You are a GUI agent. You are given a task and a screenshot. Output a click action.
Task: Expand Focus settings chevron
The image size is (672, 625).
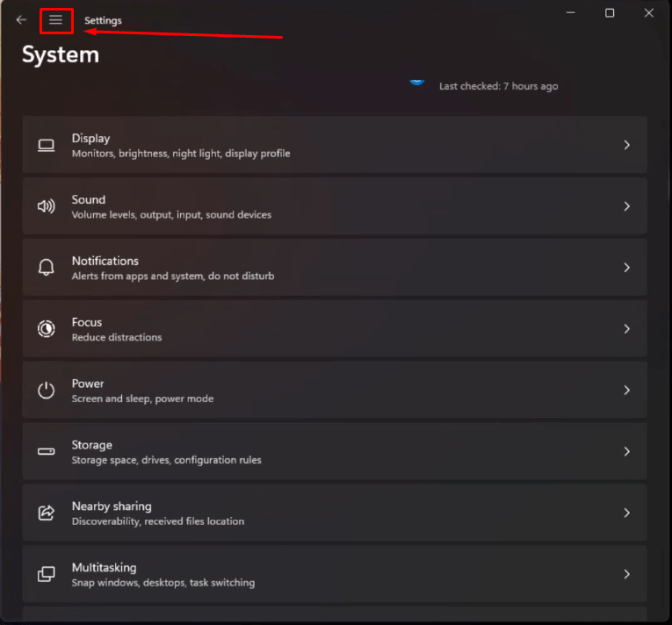[x=626, y=329]
